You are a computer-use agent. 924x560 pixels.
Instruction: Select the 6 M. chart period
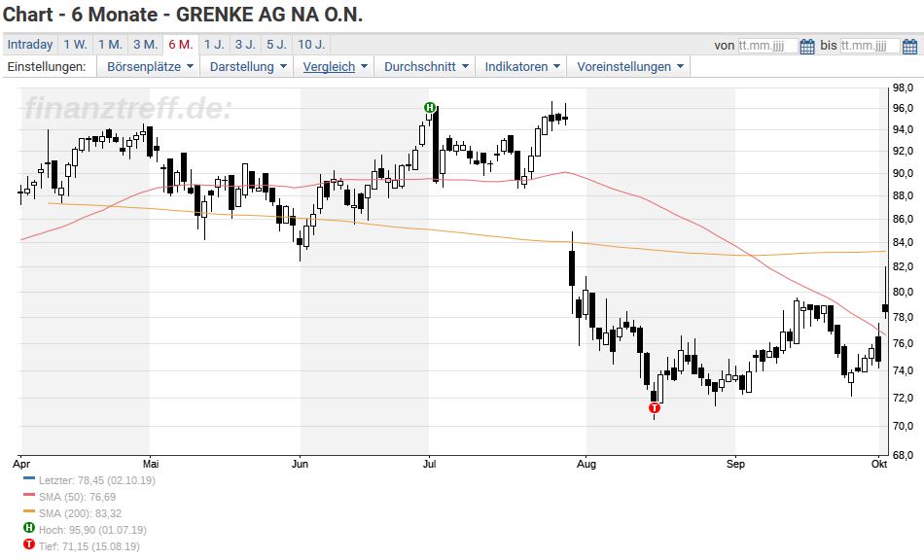pos(180,45)
